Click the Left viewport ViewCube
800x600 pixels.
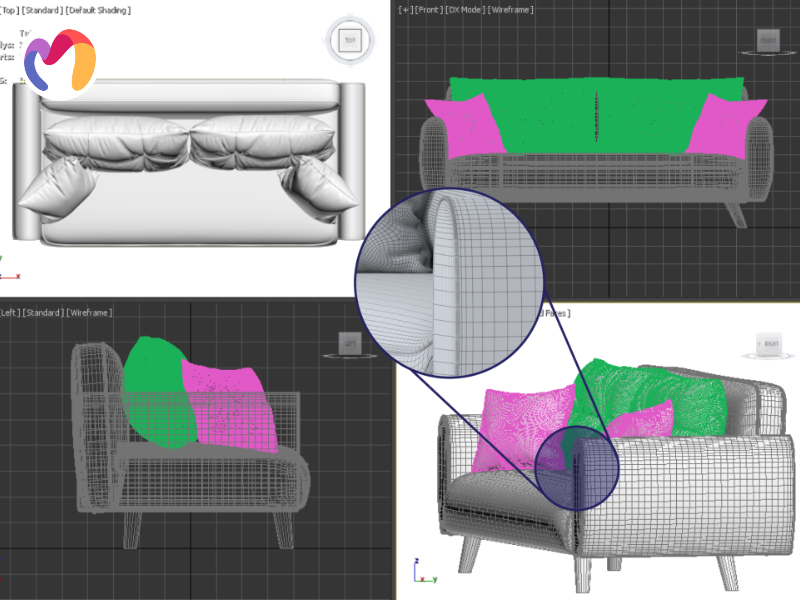click(x=350, y=342)
